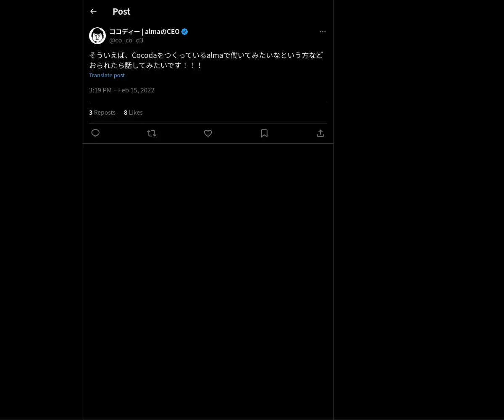
Task: Click the blue verified badge
Action: (184, 31)
